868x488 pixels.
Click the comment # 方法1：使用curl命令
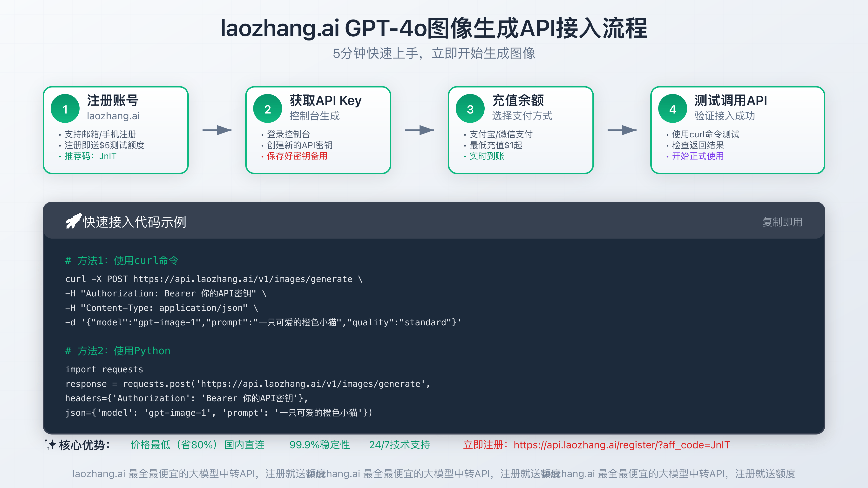tap(122, 260)
